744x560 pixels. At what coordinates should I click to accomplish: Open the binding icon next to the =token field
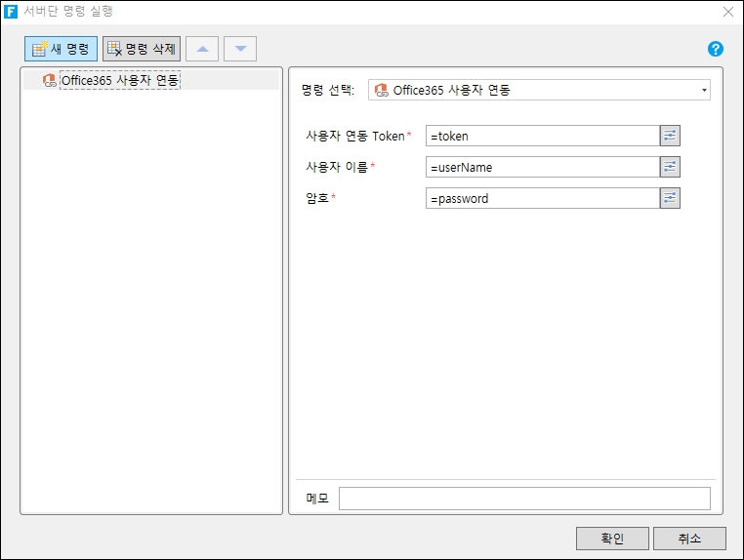670,136
